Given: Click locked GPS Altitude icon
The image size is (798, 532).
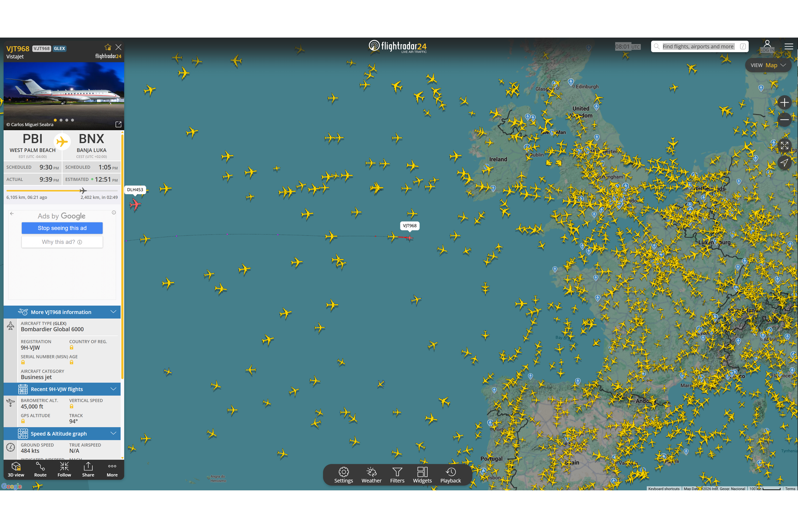Looking at the screenshot, I should tap(23, 421).
